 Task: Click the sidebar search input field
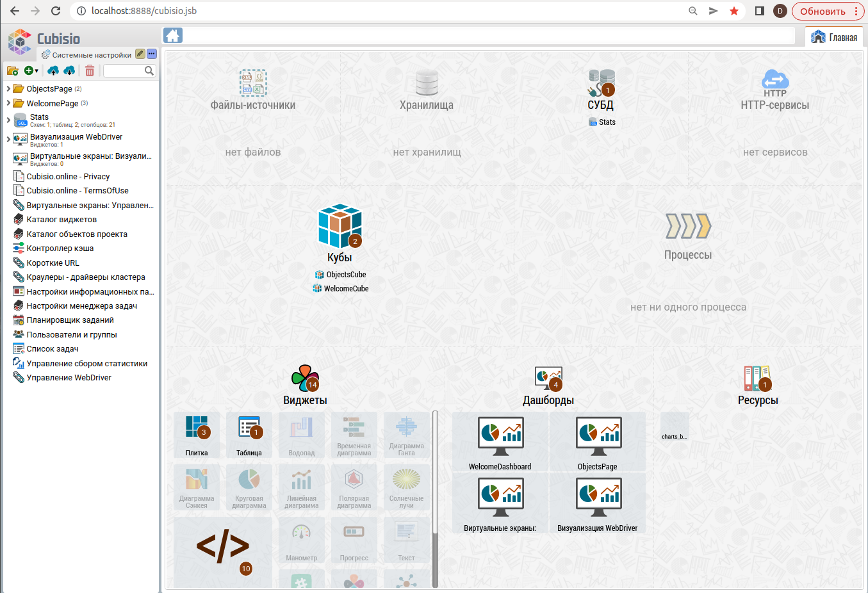pos(126,70)
